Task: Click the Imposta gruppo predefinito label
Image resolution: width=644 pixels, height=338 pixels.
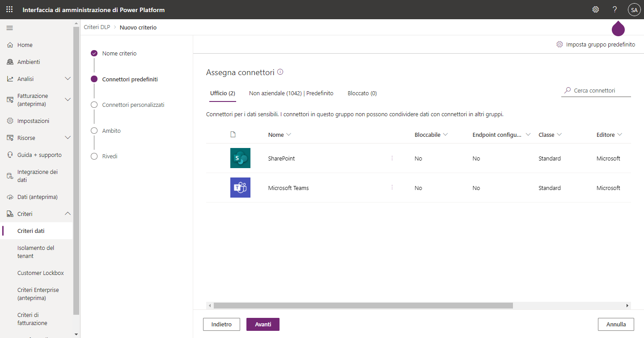Action: (x=601, y=45)
